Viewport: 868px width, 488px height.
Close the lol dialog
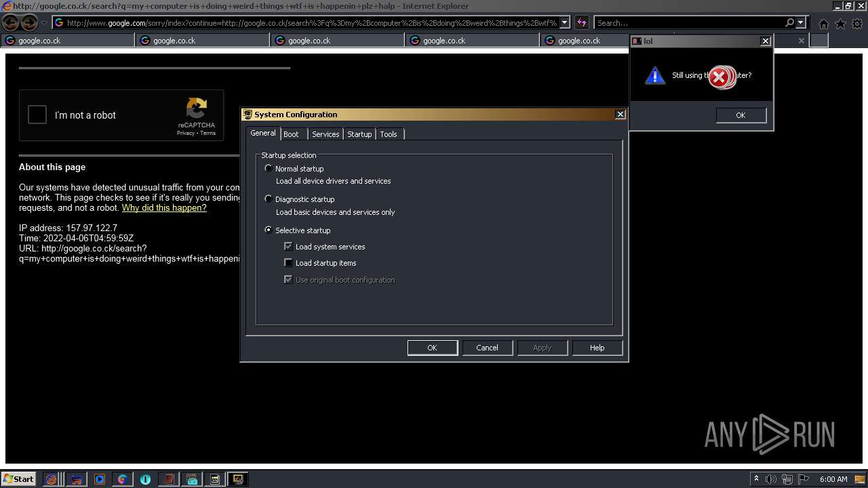pyautogui.click(x=766, y=41)
